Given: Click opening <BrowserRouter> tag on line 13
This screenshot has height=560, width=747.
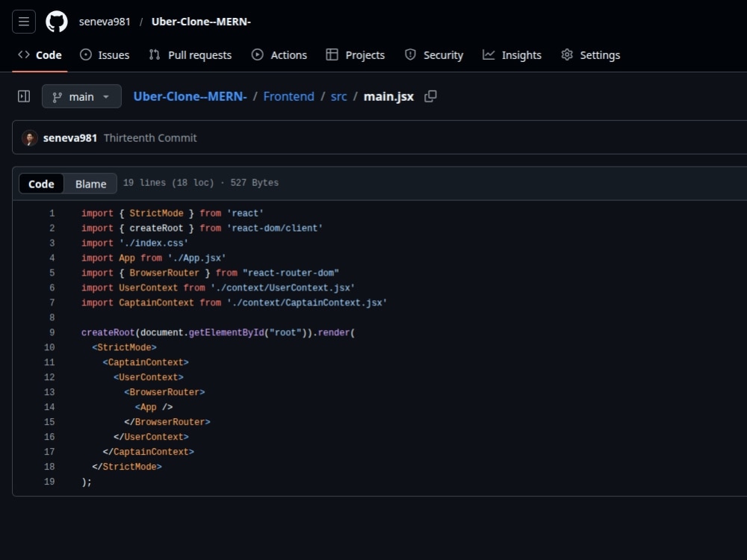Looking at the screenshot, I should pos(164,392).
